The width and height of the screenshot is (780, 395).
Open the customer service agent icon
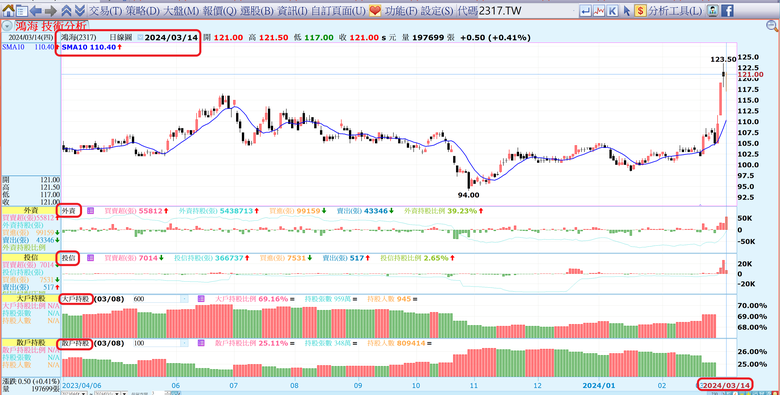click(x=712, y=10)
